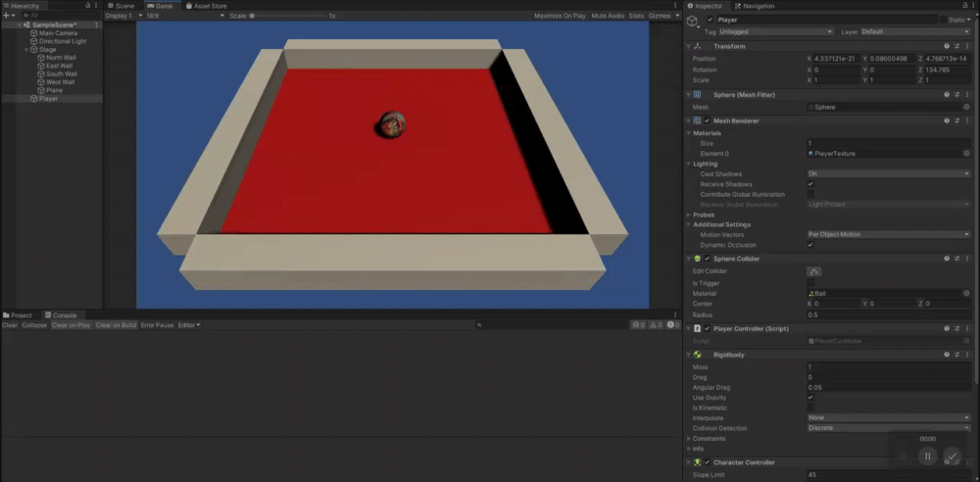Image resolution: width=980 pixels, height=482 pixels.
Task: Toggle Clear on Play button
Action: point(72,325)
